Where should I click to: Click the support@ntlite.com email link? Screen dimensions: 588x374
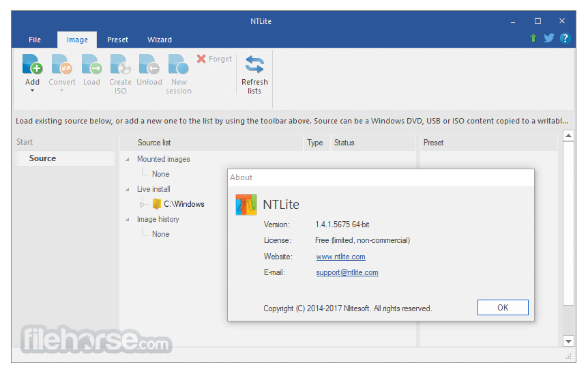tap(347, 272)
